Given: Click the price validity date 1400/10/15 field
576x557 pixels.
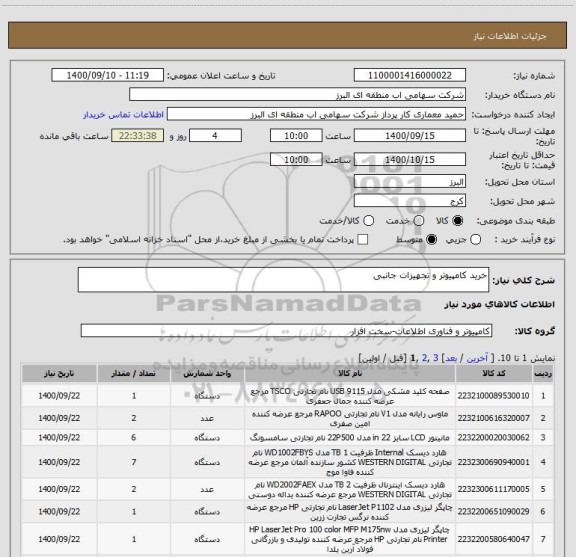Looking at the screenshot, I should [410, 159].
